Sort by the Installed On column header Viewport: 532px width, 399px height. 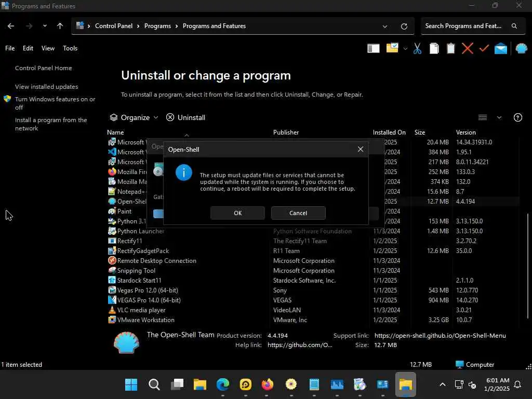point(389,132)
